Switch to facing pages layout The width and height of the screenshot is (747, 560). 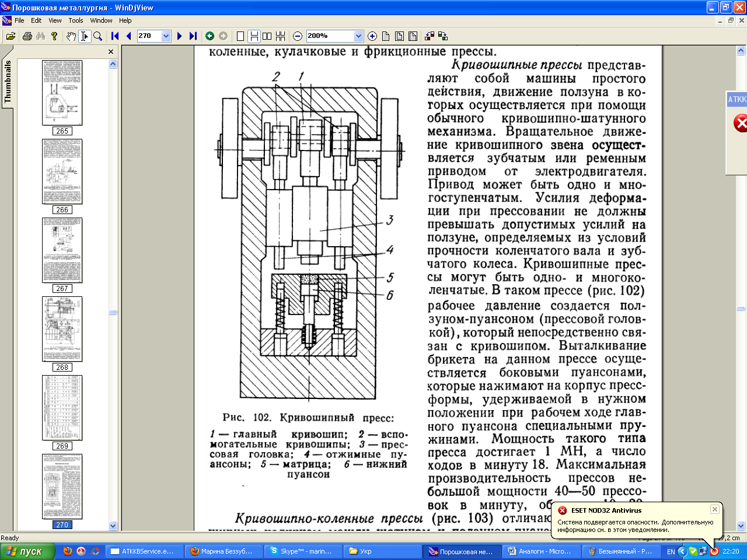pos(267,36)
